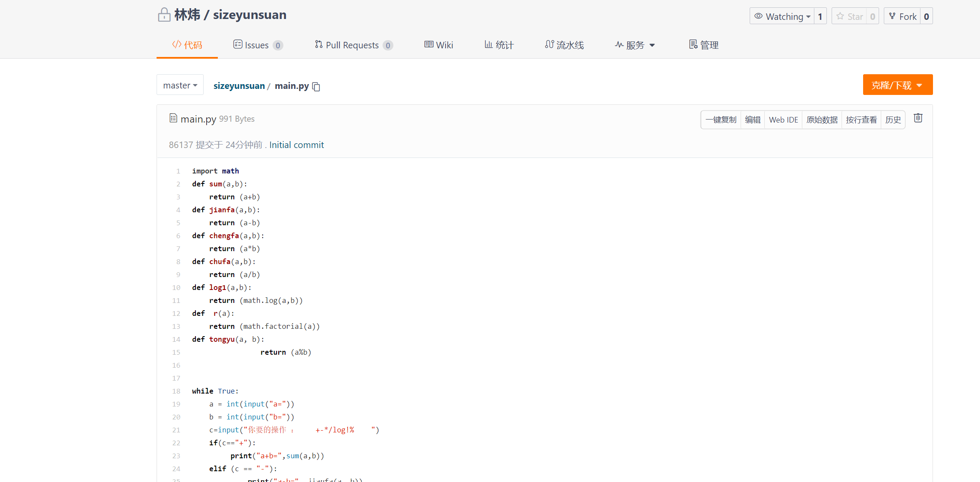Viewport: 980px width, 482px height.
Task: Go to the Wiki tab
Action: 439,45
